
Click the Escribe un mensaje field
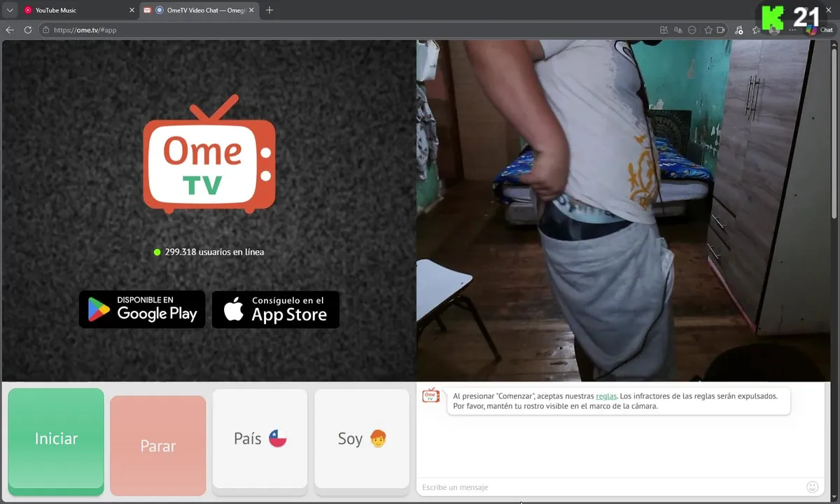pyautogui.click(x=611, y=487)
